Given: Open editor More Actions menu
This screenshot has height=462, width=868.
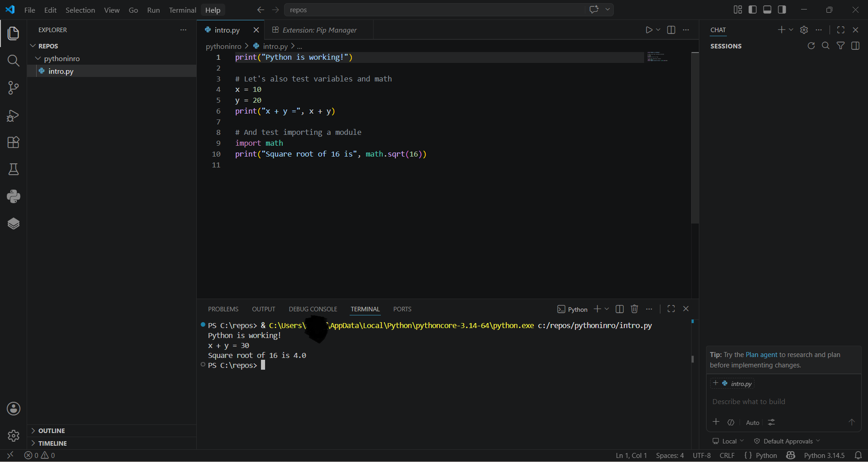Looking at the screenshot, I should (x=686, y=30).
